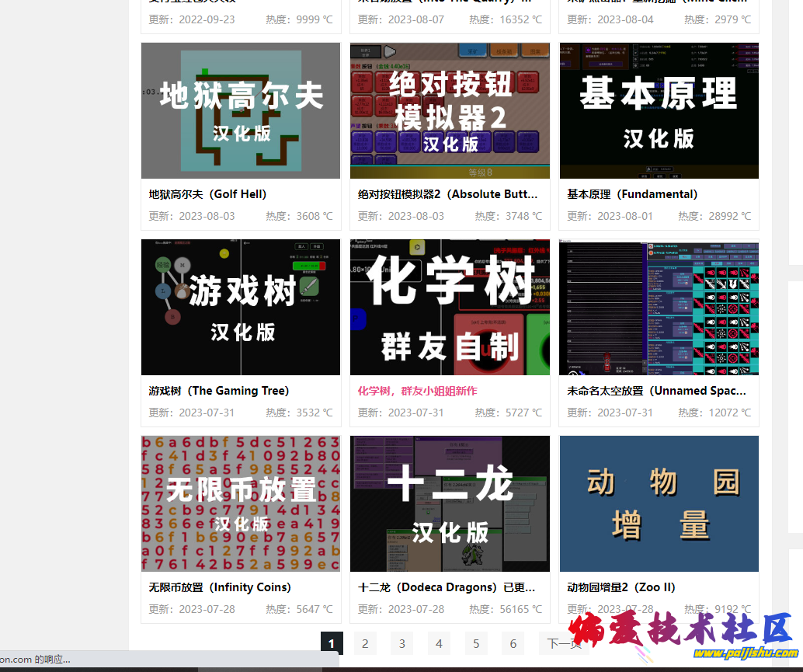The height and width of the screenshot is (672, 803).
Task: Click update date 2023-08-03 under Golf Hell
Action: coord(192,216)
